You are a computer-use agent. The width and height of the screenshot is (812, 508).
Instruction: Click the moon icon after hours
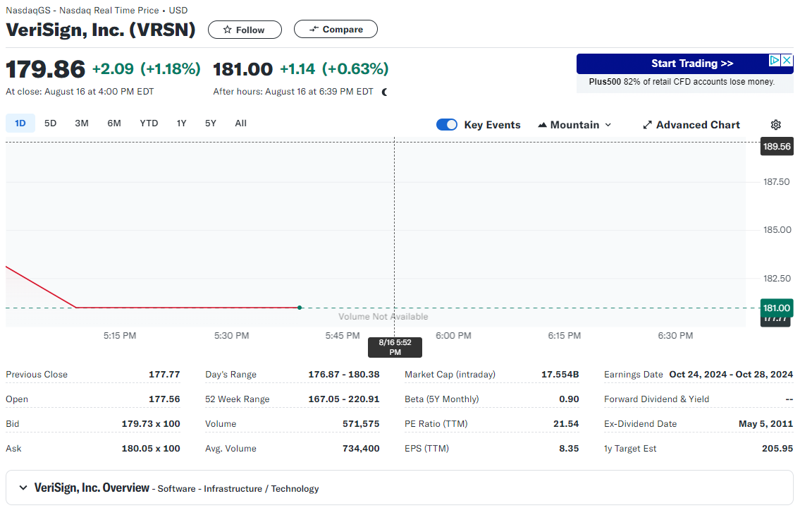[385, 92]
